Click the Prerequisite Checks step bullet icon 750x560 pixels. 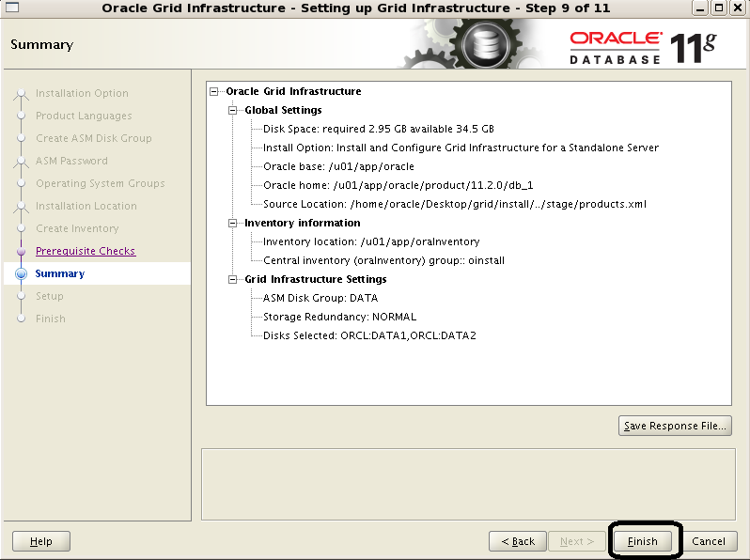(x=21, y=251)
